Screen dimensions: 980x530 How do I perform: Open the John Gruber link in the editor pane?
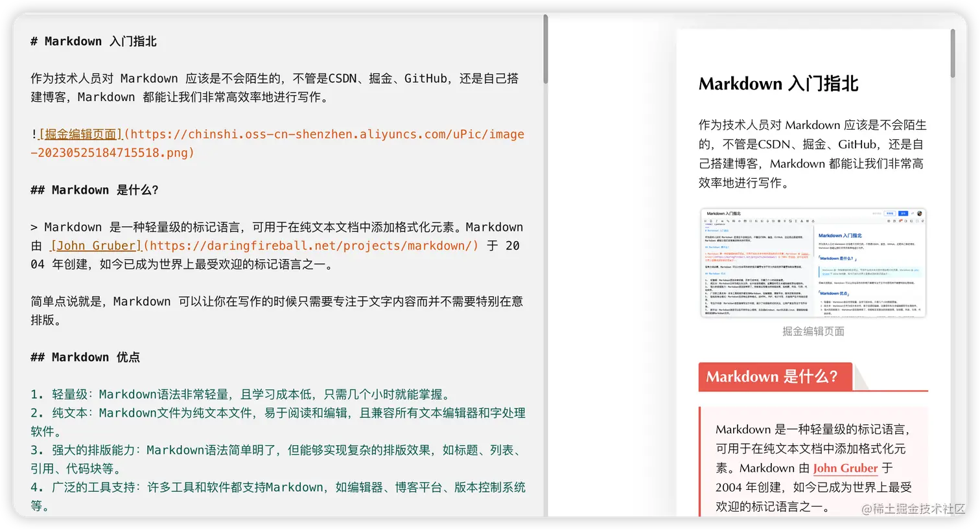tap(95, 246)
